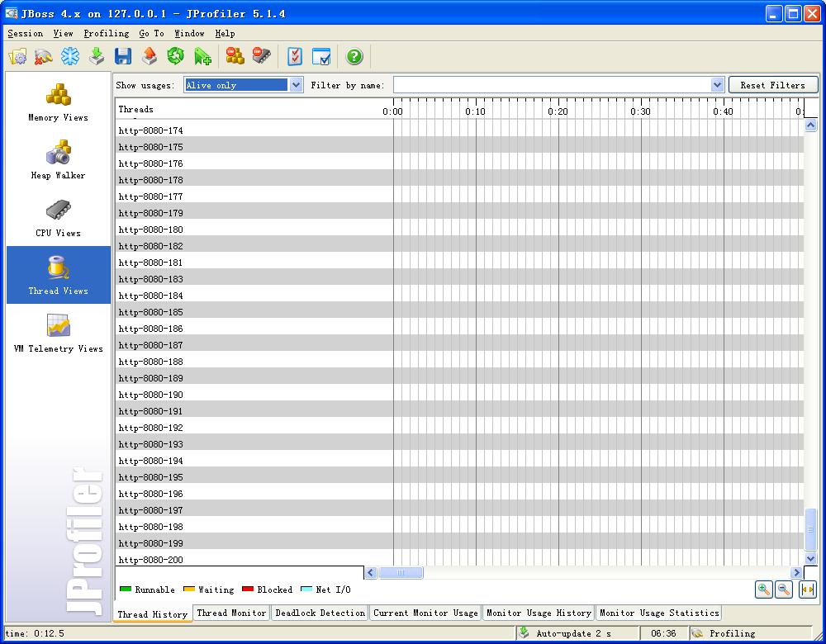Open view settings checklist icon

(x=295, y=56)
